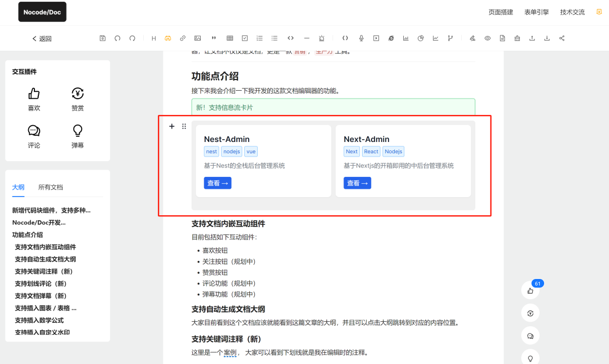Click the insert link icon
Screen dimensions: 609x364
click(x=183, y=38)
